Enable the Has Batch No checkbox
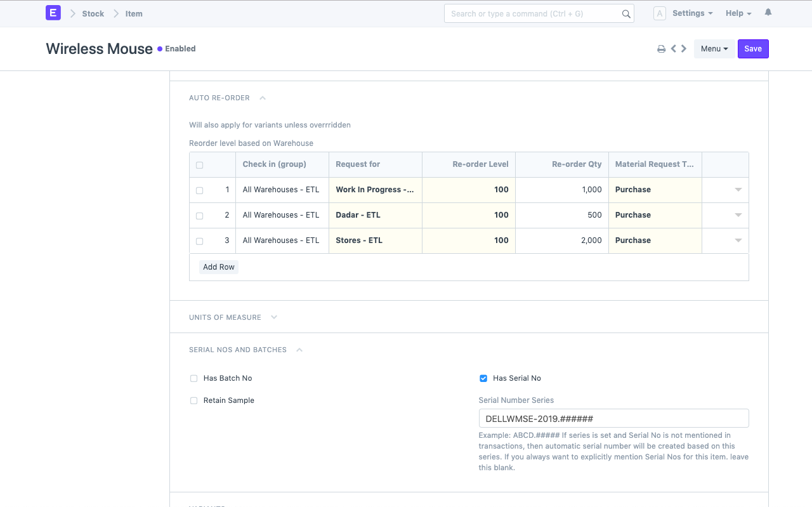 pyautogui.click(x=194, y=379)
